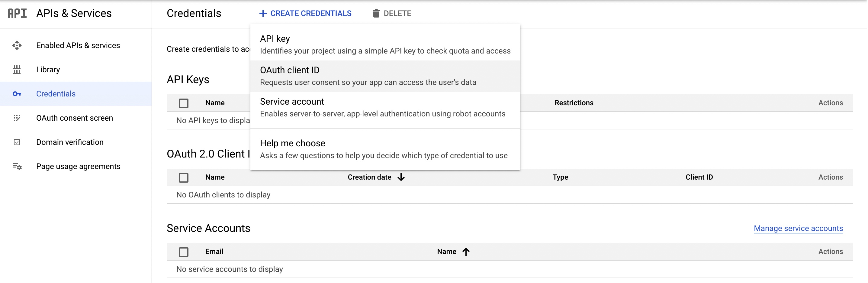The image size is (868, 283).
Task: Click the plus icon beside Create Credentials
Action: pos(263,13)
